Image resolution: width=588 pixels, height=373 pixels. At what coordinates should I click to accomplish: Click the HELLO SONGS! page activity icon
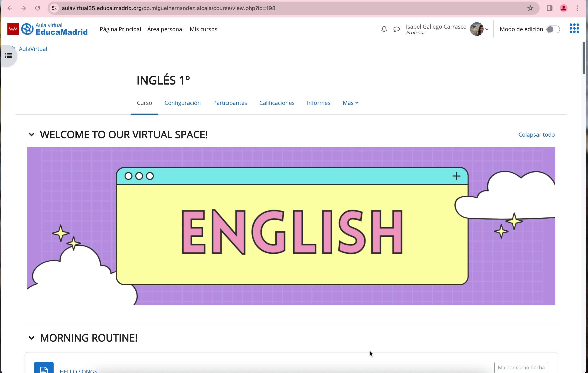tap(44, 368)
